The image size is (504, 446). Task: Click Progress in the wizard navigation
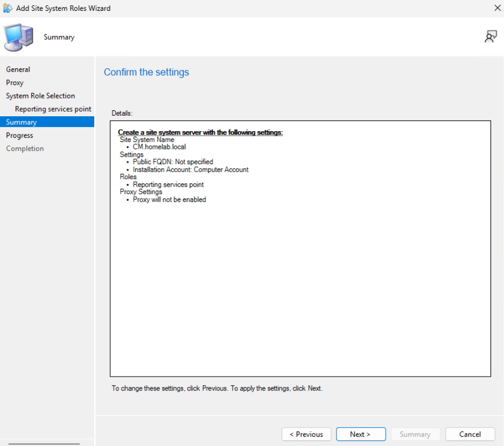[x=19, y=135]
